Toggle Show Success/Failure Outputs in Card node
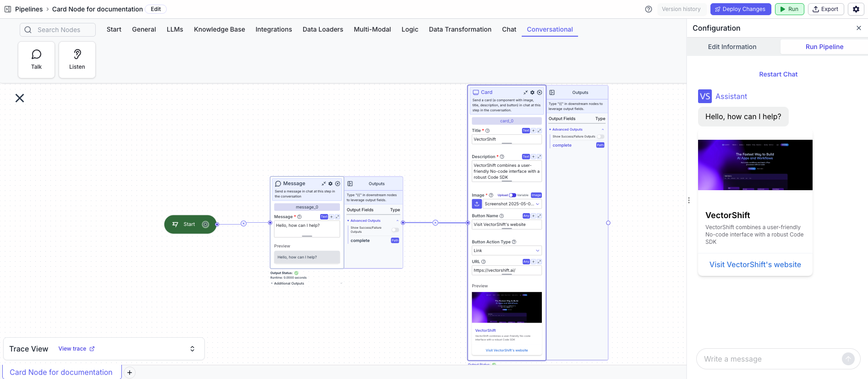 [601, 137]
